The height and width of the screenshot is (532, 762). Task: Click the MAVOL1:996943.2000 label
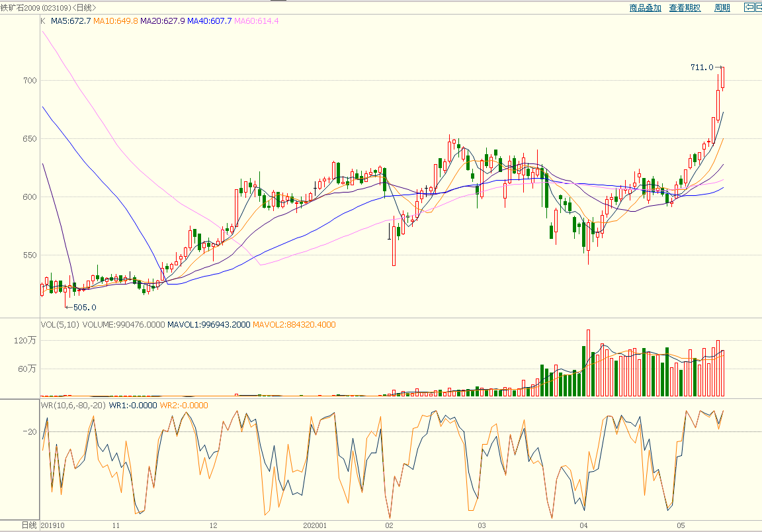209,324
